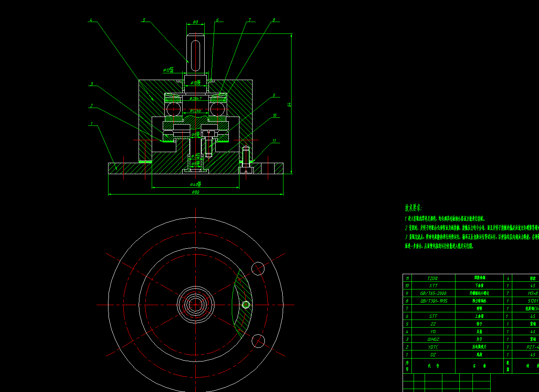Pick the φ40 fit dimension below section
The image size is (539, 392).
[196, 184]
